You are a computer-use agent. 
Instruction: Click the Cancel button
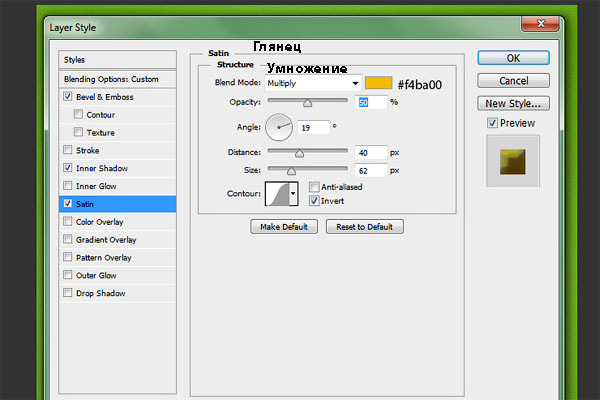[x=513, y=81]
